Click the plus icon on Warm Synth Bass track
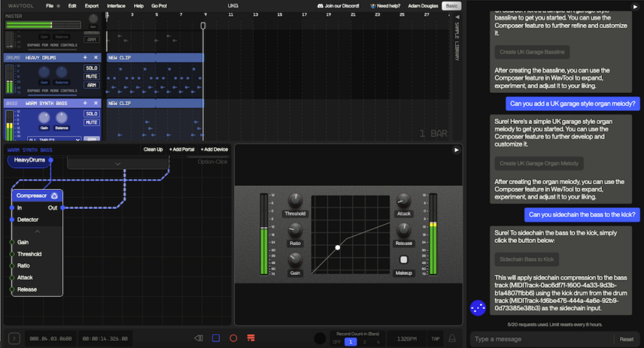 pos(85,103)
